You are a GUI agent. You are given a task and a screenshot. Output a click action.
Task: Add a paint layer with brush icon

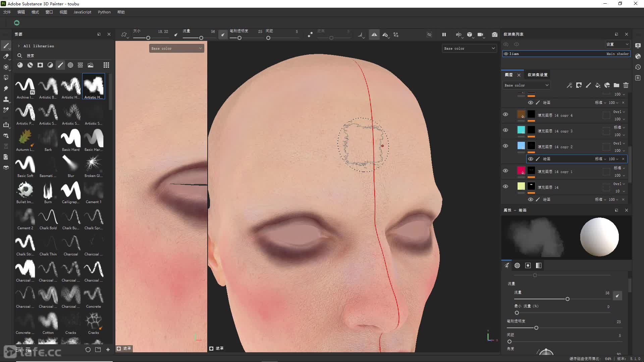[588, 85]
